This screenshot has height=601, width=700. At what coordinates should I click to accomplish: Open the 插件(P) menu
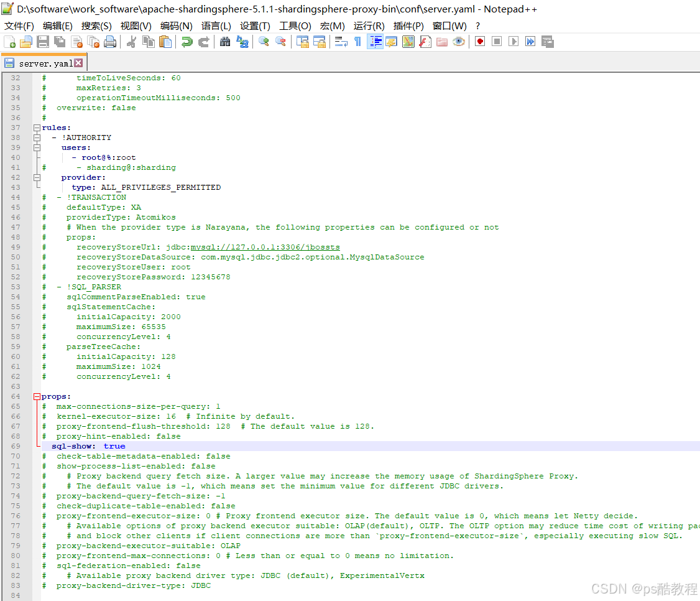coord(408,26)
